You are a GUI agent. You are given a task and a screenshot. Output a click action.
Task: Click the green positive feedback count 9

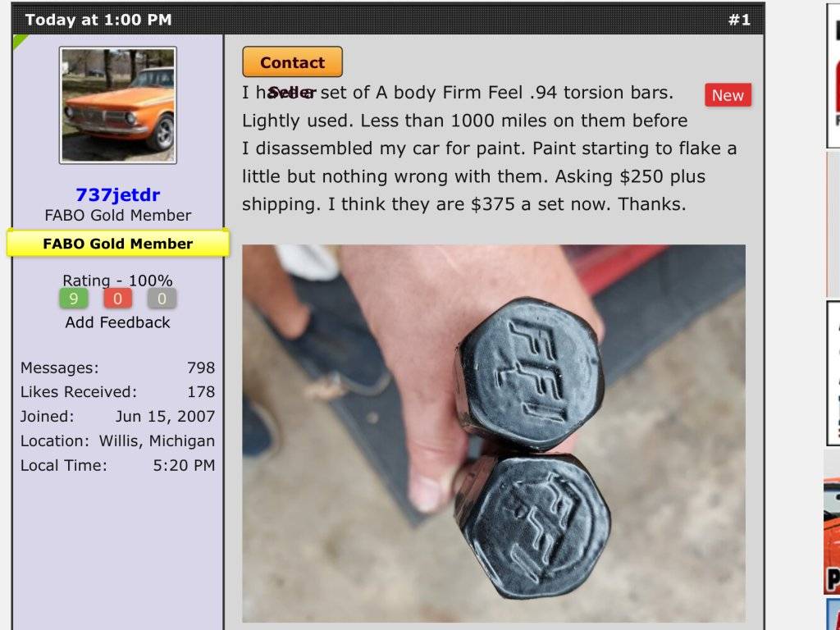click(73, 298)
